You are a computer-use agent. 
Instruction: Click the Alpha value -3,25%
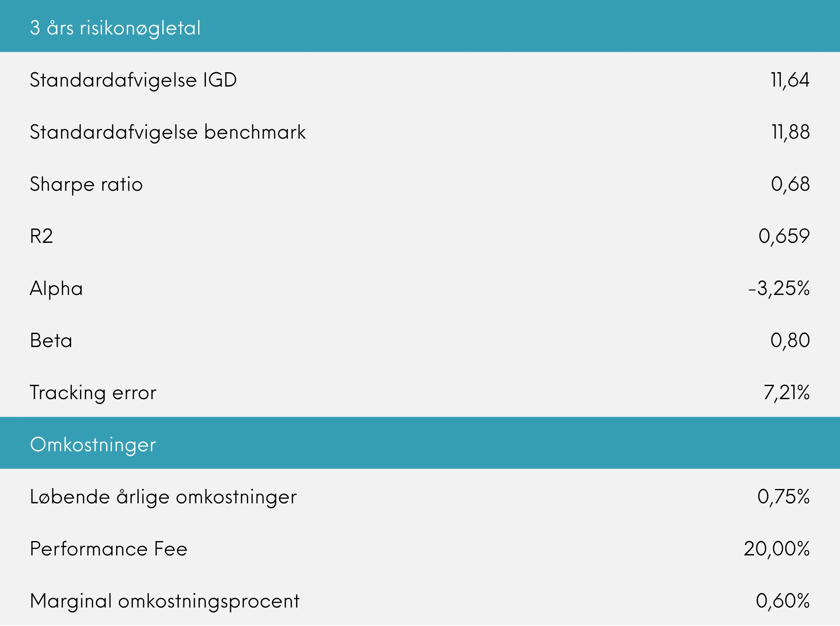click(779, 288)
